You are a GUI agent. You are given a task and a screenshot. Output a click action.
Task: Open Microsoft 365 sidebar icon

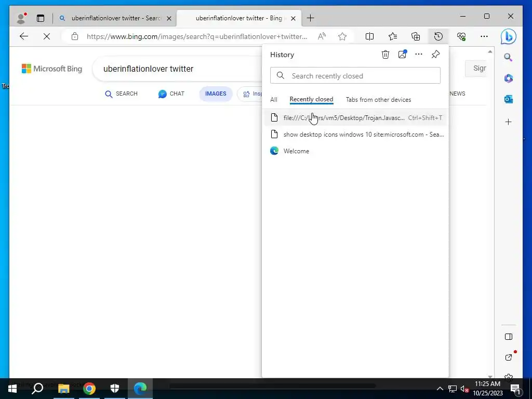click(x=508, y=78)
